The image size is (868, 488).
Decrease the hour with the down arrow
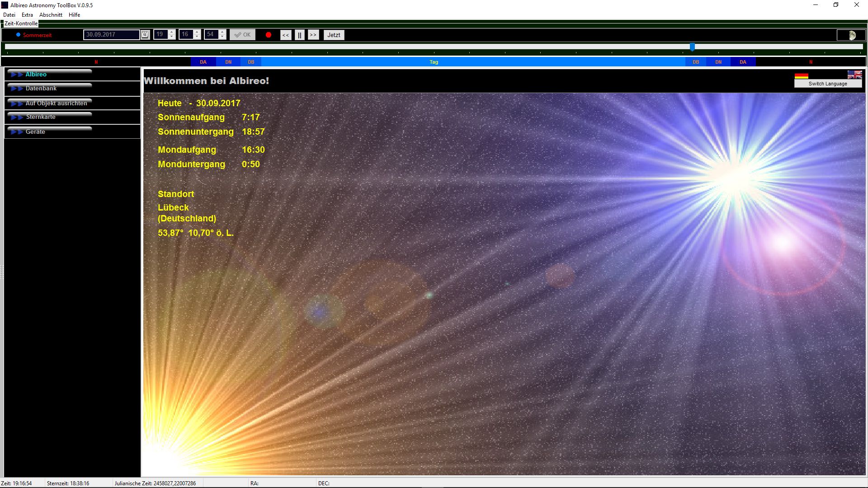172,38
